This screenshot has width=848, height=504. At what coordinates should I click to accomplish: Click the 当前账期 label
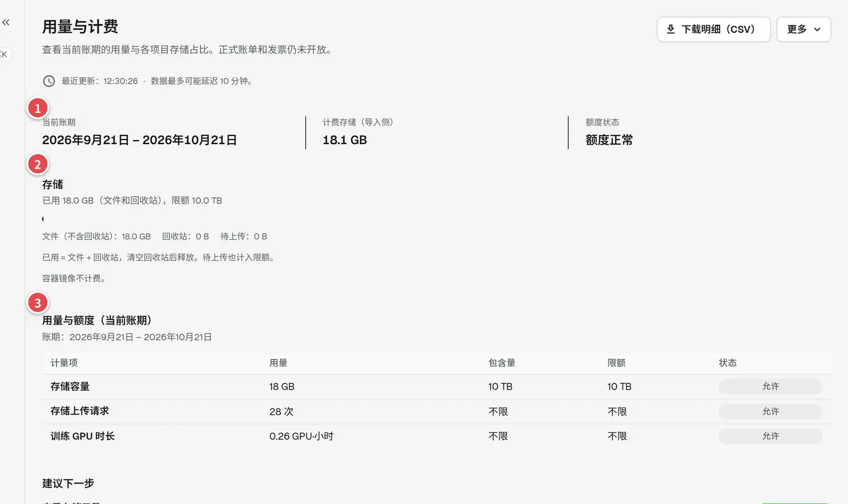point(59,122)
